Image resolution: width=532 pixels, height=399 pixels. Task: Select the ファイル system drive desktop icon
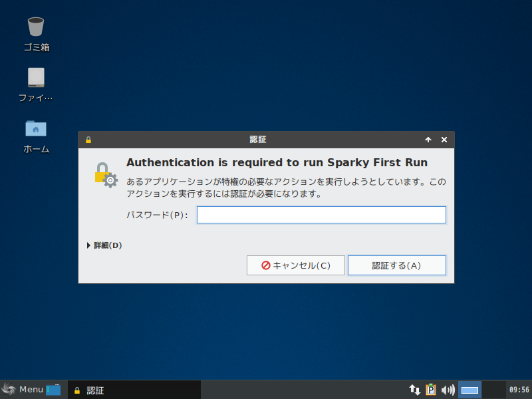click(36, 85)
